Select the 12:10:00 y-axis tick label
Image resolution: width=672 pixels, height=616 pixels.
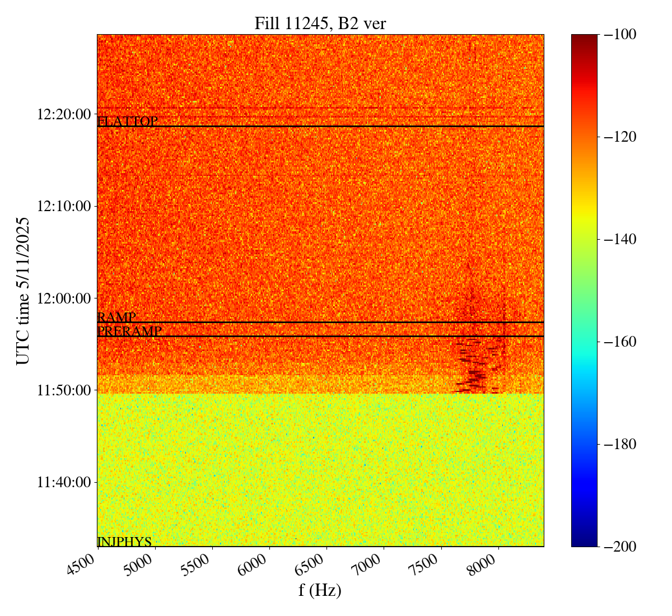63,206
